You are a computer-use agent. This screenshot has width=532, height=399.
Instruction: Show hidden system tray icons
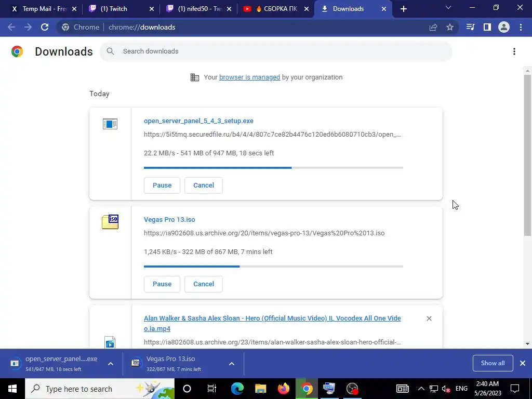[421, 389]
